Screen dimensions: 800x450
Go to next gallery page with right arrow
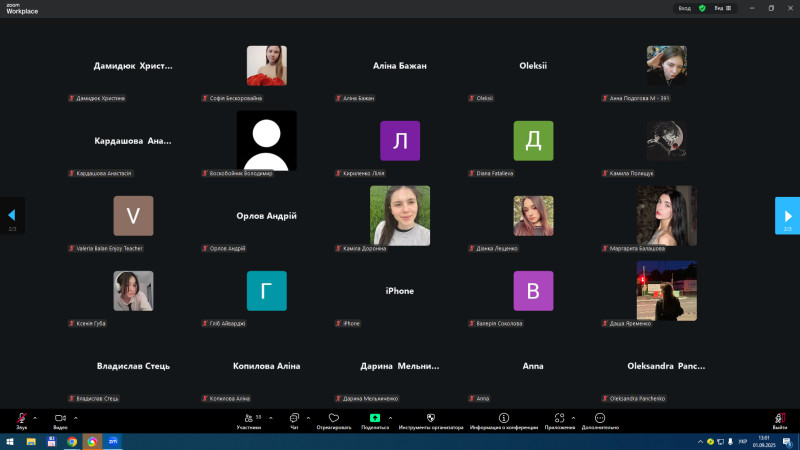(x=787, y=215)
